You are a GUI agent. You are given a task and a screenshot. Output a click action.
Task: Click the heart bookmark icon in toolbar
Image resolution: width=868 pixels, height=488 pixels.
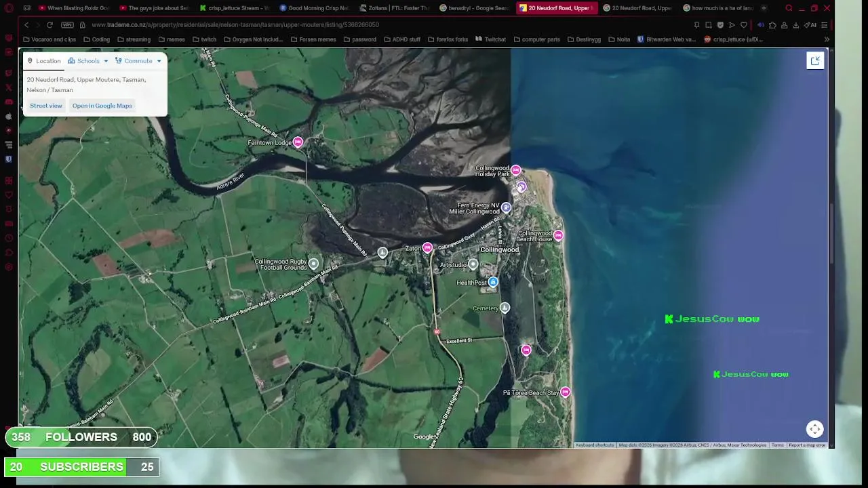[744, 25]
